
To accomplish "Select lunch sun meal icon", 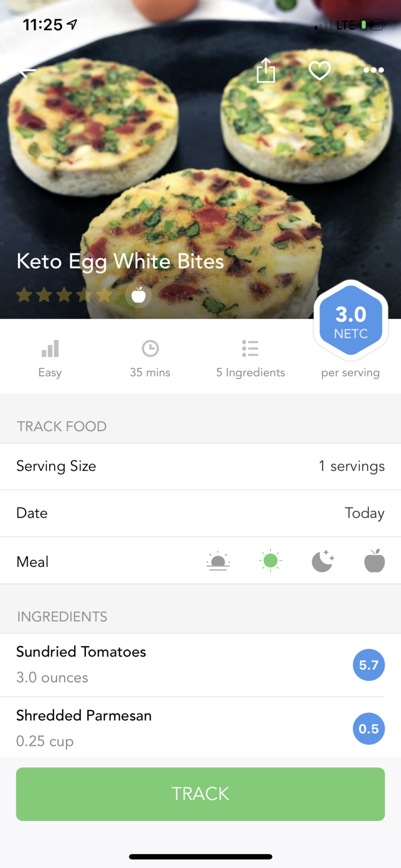I will [x=270, y=561].
